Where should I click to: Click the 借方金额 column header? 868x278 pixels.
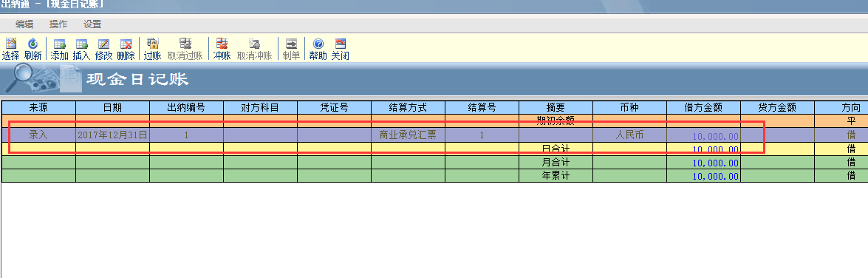coord(703,107)
